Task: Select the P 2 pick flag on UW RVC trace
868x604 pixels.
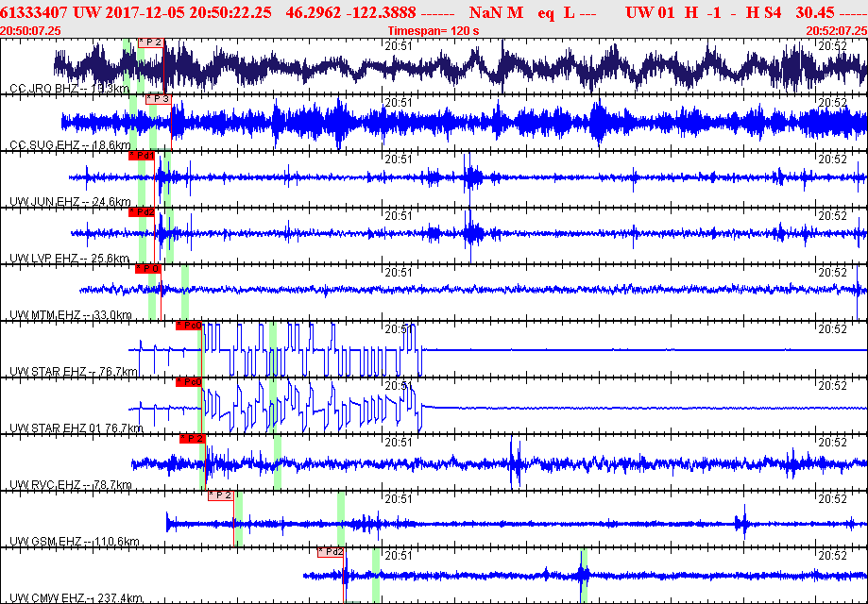Action: [192, 439]
